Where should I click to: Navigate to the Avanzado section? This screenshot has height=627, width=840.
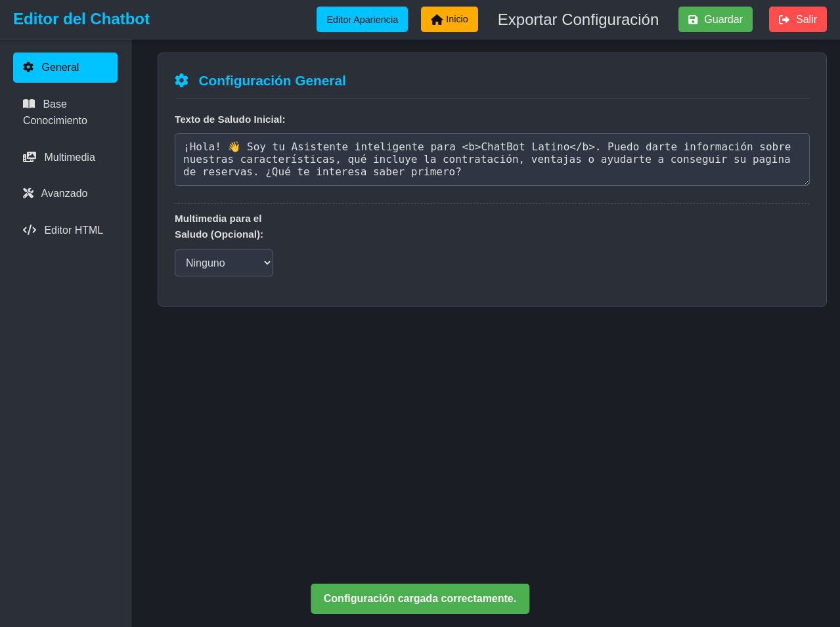tap(64, 193)
